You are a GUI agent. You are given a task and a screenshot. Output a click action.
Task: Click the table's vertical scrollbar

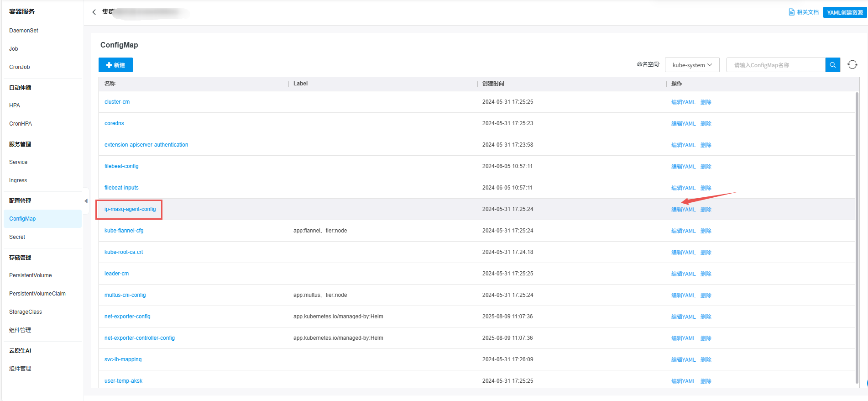[857, 237]
